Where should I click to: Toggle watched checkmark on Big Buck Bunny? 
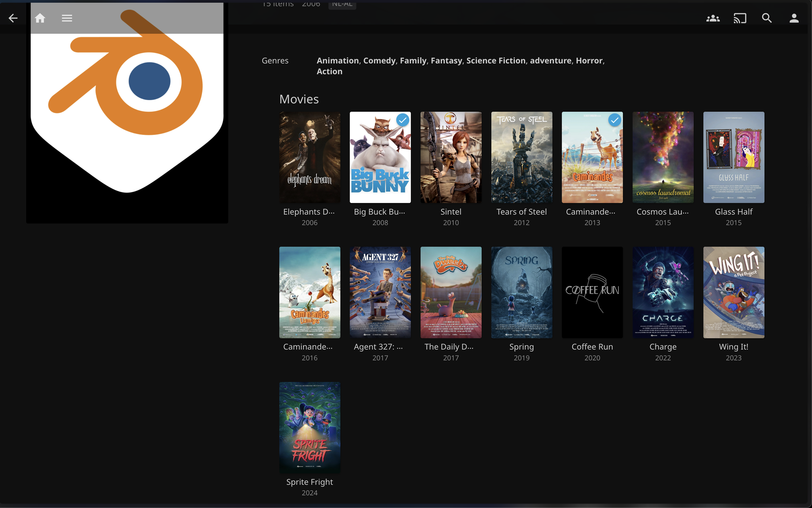[402, 120]
